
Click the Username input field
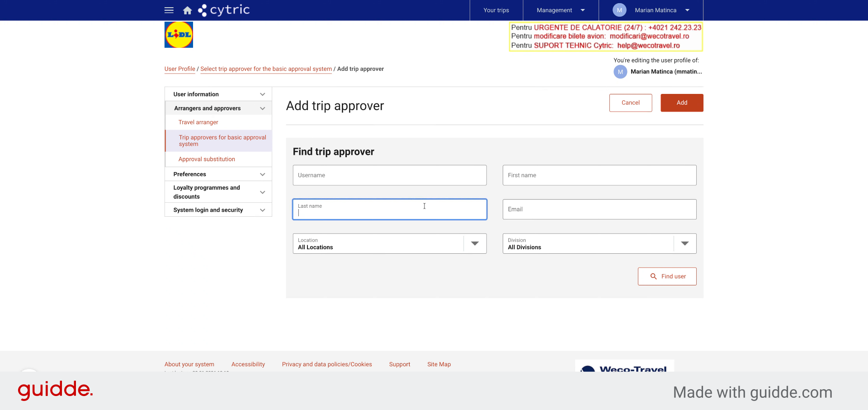(x=390, y=175)
